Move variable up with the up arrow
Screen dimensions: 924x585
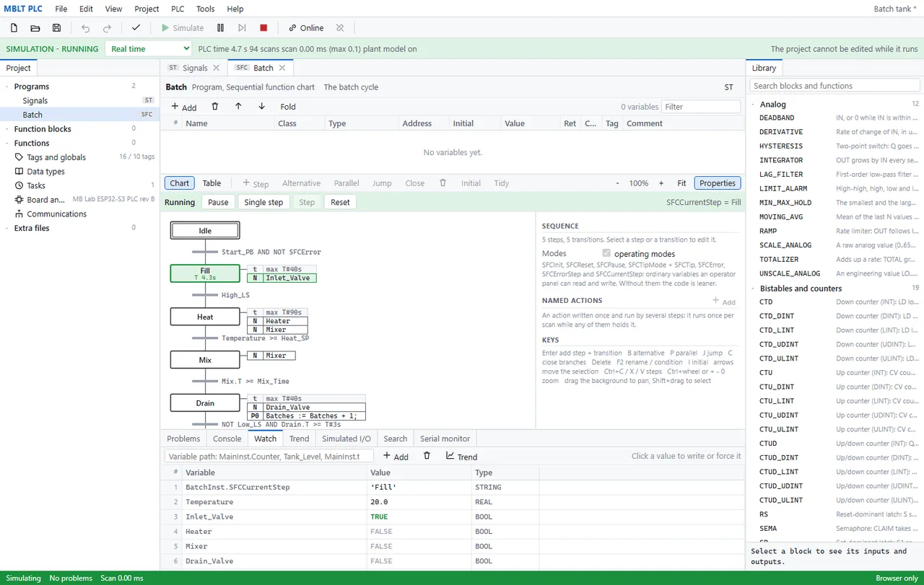point(238,107)
